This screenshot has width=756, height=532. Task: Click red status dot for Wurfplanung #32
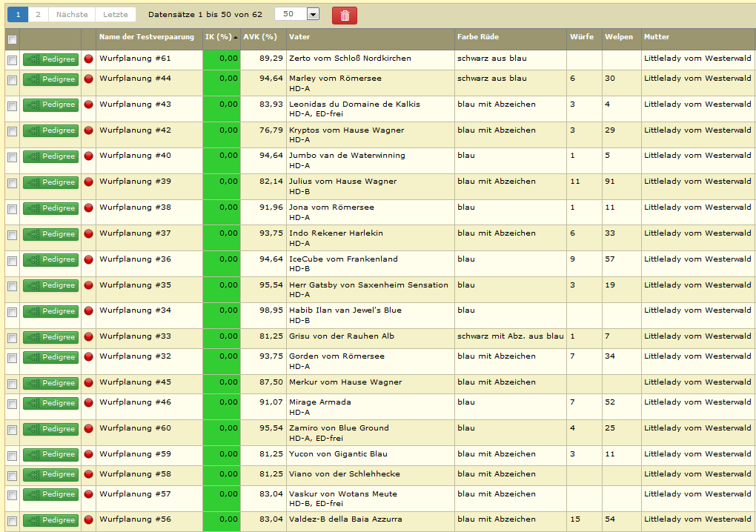click(89, 356)
